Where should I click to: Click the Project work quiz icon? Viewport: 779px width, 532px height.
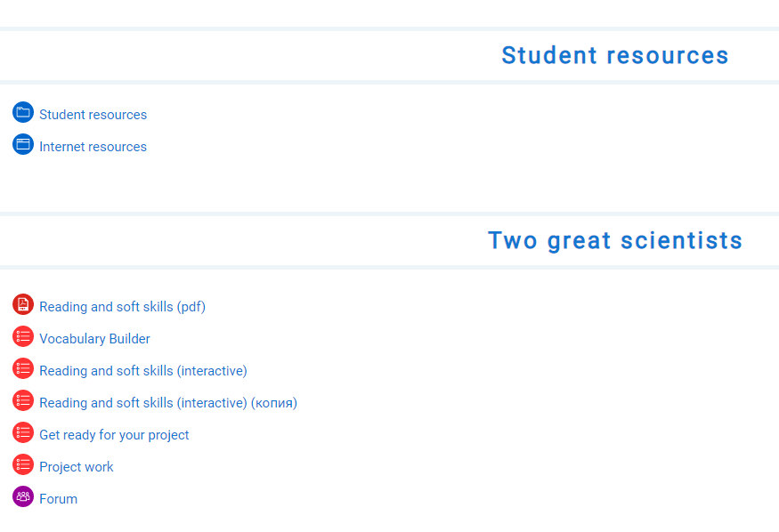click(23, 465)
